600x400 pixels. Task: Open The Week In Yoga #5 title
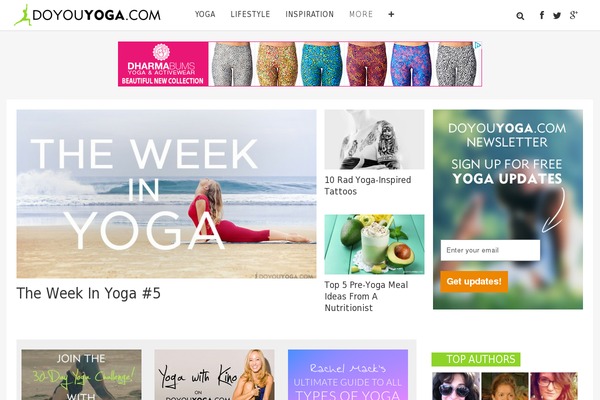point(88,293)
